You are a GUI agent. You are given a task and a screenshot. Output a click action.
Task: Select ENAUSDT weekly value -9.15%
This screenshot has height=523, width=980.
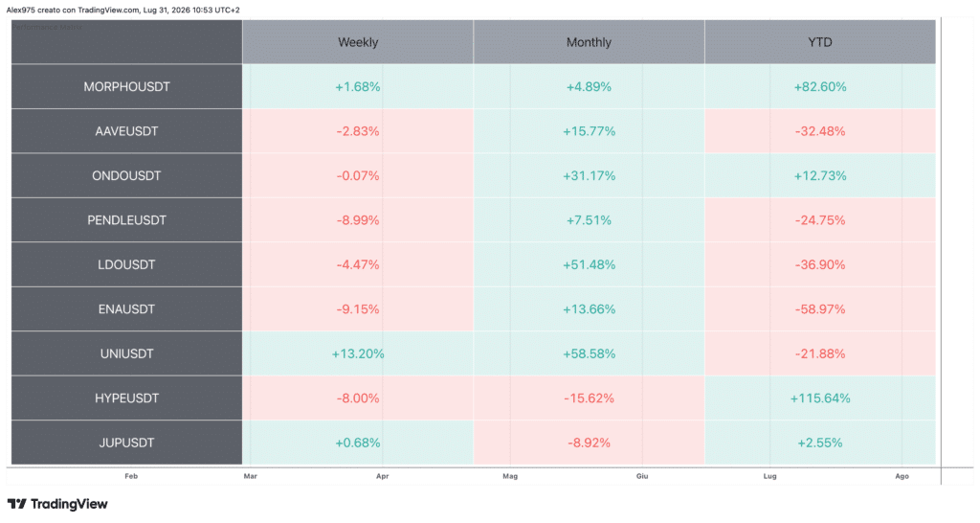click(x=358, y=309)
